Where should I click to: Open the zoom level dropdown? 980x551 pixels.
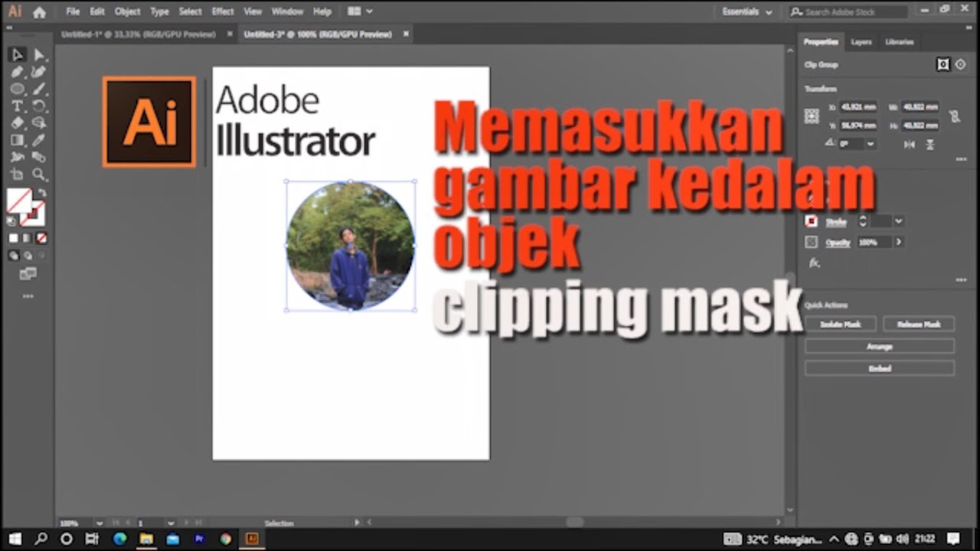click(x=99, y=523)
